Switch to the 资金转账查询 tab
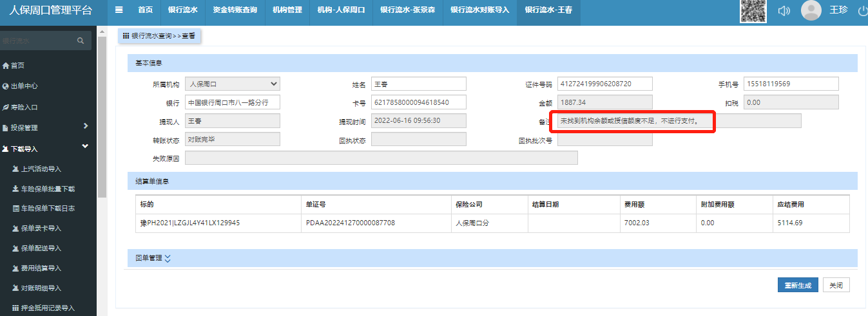 click(235, 10)
